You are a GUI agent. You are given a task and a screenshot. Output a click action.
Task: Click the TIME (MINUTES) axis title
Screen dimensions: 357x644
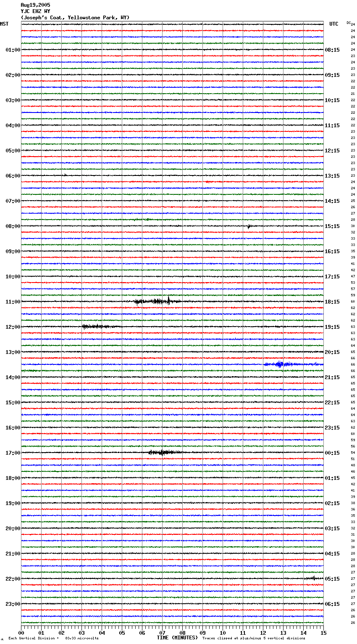(177, 638)
